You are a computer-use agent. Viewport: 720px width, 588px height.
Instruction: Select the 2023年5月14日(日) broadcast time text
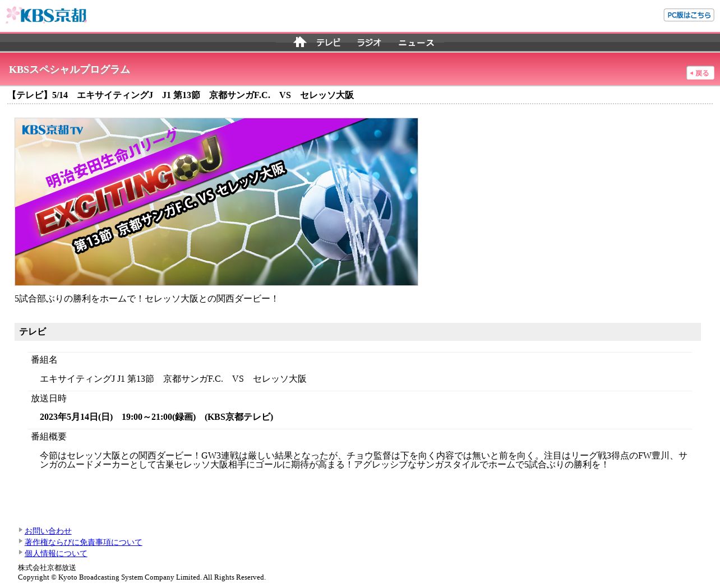tap(156, 417)
